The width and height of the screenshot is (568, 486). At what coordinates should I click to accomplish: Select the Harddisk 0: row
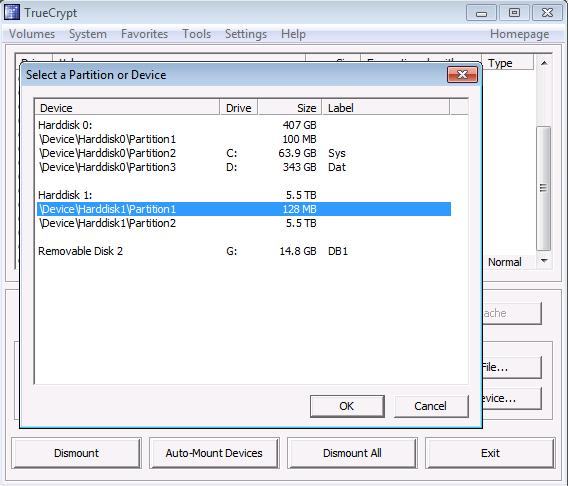244,125
